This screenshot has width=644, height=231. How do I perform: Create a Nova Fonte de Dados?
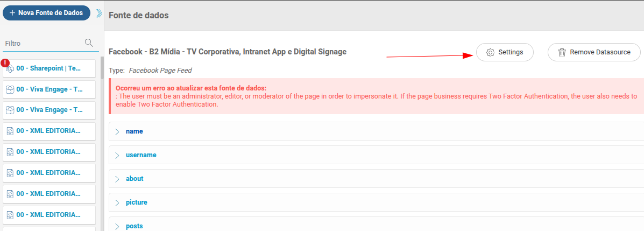click(x=46, y=13)
